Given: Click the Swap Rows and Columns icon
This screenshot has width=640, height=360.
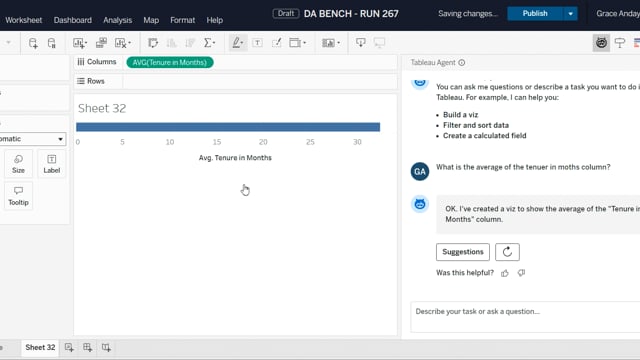Looking at the screenshot, I should click(x=153, y=43).
